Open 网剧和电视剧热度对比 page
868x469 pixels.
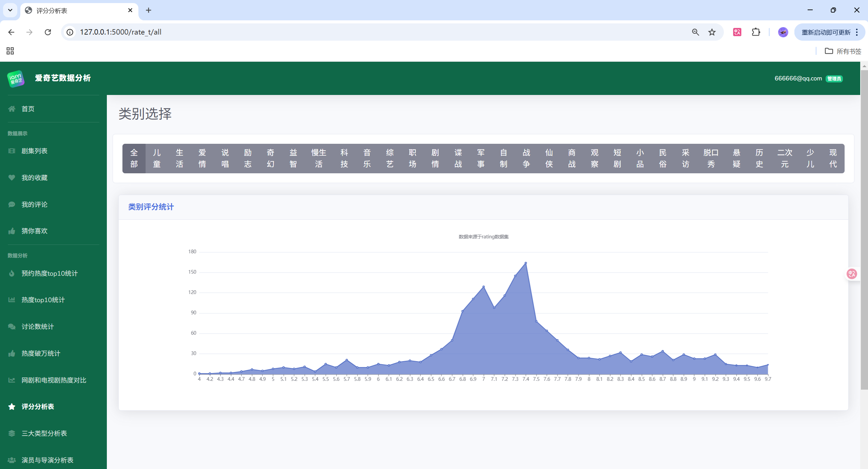pyautogui.click(x=54, y=380)
